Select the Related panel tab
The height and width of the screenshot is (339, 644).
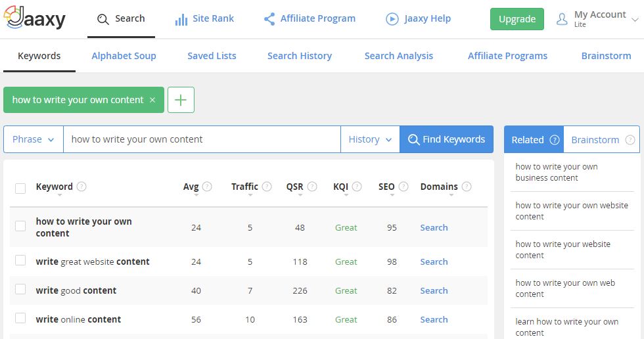[x=534, y=139]
